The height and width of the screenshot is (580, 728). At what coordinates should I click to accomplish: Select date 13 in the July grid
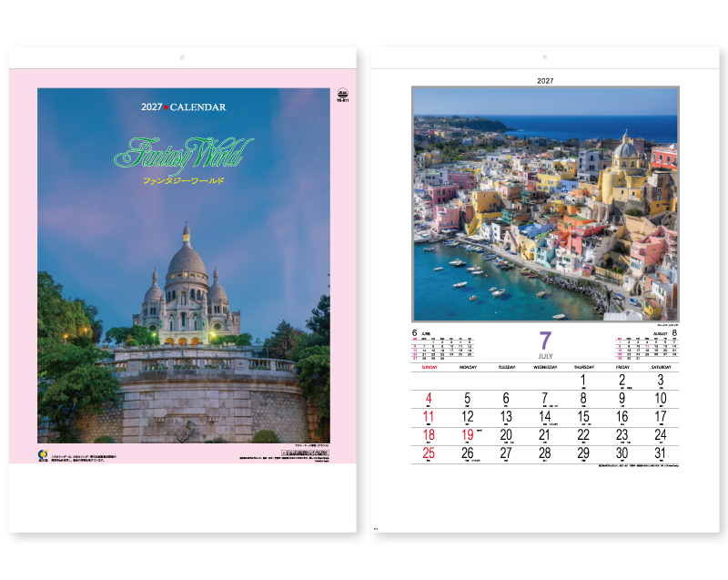(x=506, y=416)
